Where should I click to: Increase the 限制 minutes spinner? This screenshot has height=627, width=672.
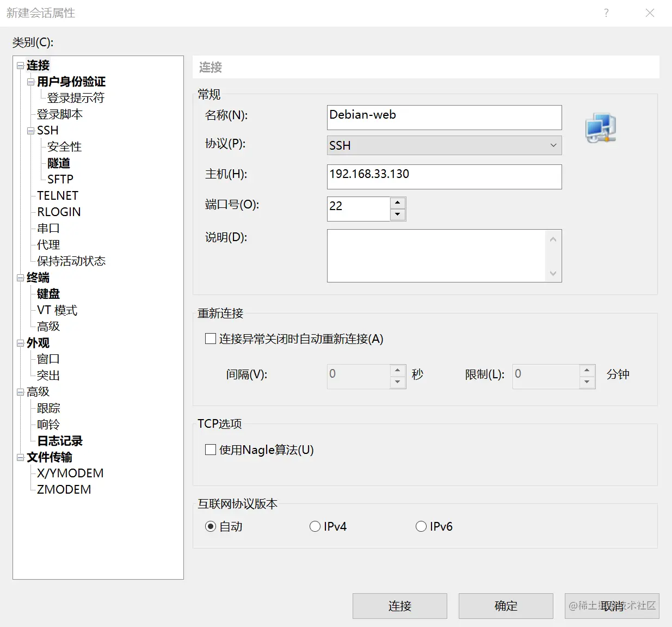pyautogui.click(x=587, y=370)
